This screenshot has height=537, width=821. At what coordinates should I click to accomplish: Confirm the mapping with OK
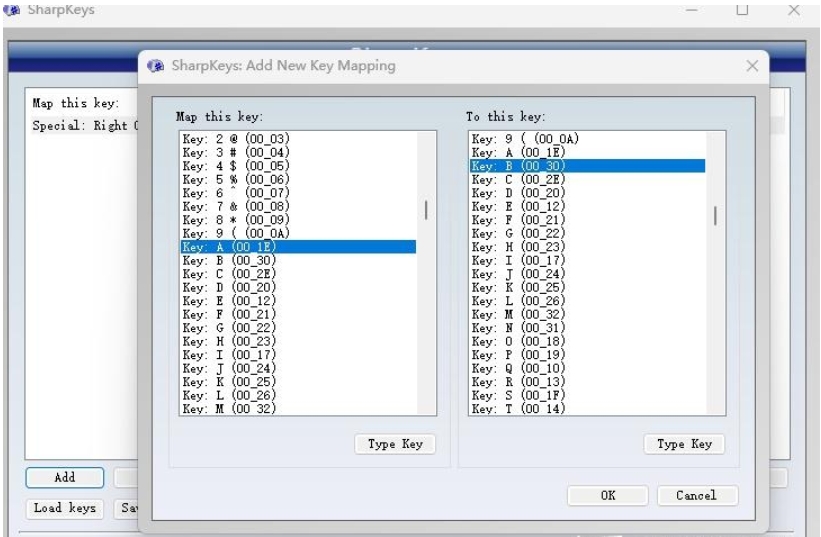607,495
